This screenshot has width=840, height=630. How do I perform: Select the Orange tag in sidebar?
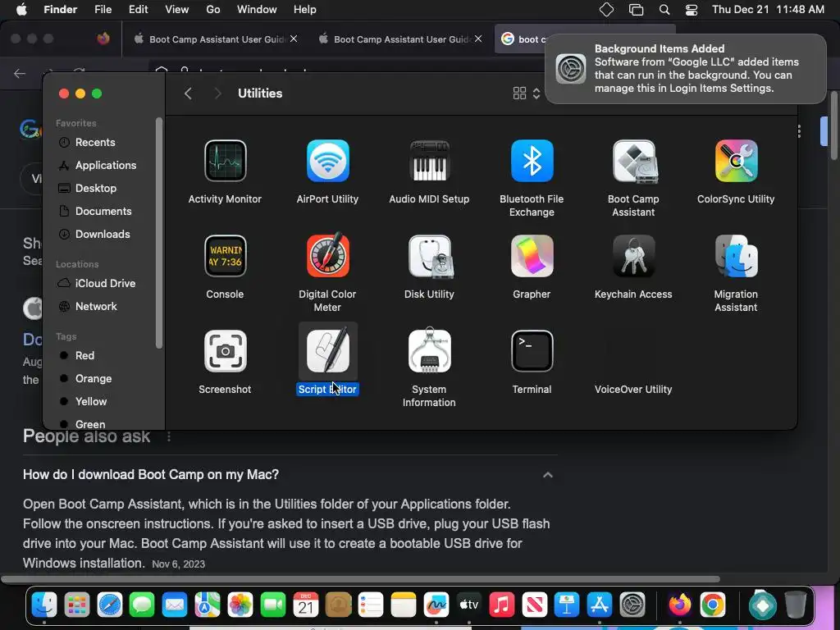[x=94, y=379]
